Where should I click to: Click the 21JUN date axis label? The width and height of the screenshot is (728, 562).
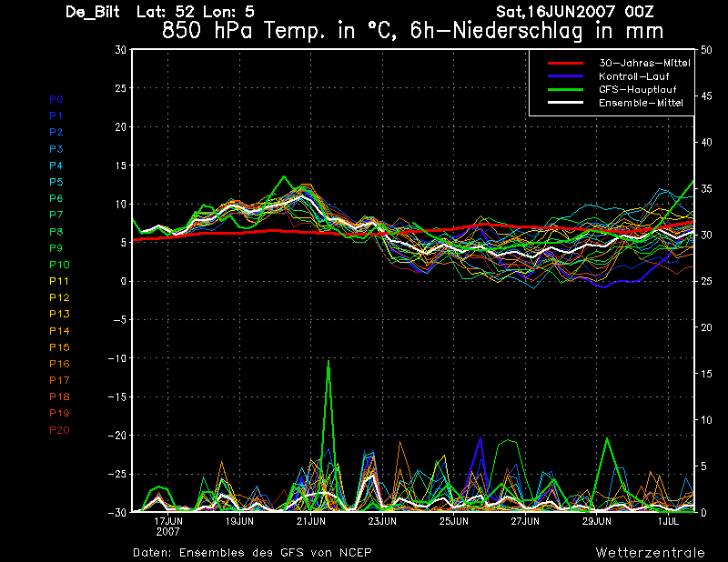(x=310, y=521)
